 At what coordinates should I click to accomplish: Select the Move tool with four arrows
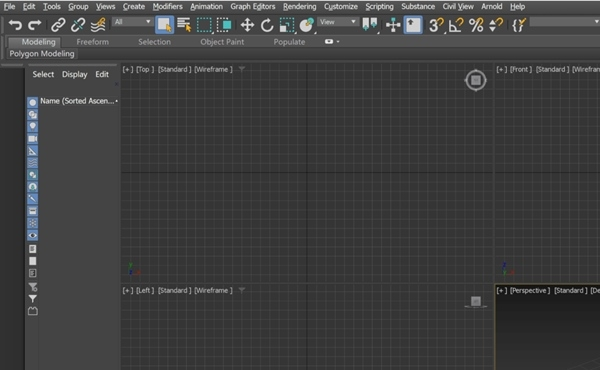(x=247, y=25)
